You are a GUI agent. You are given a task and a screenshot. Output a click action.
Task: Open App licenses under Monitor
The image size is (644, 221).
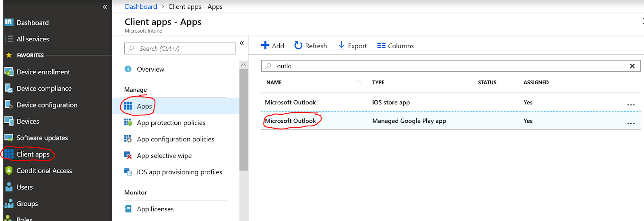[x=155, y=209]
